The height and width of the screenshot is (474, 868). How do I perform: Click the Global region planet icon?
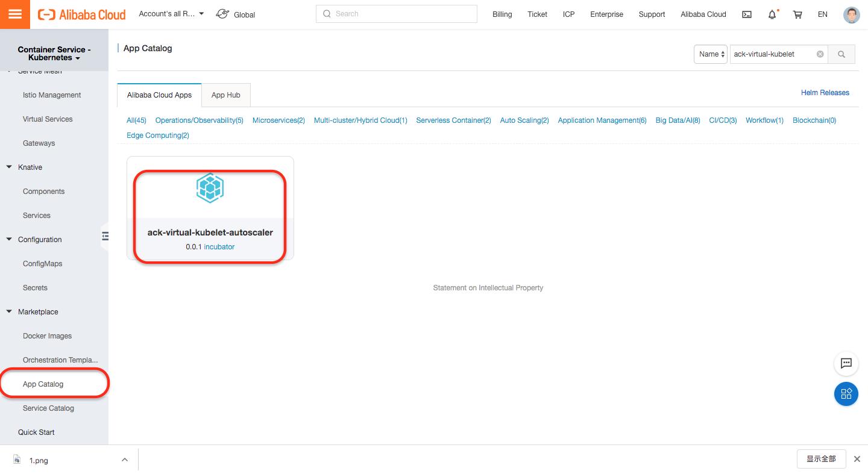[222, 14]
